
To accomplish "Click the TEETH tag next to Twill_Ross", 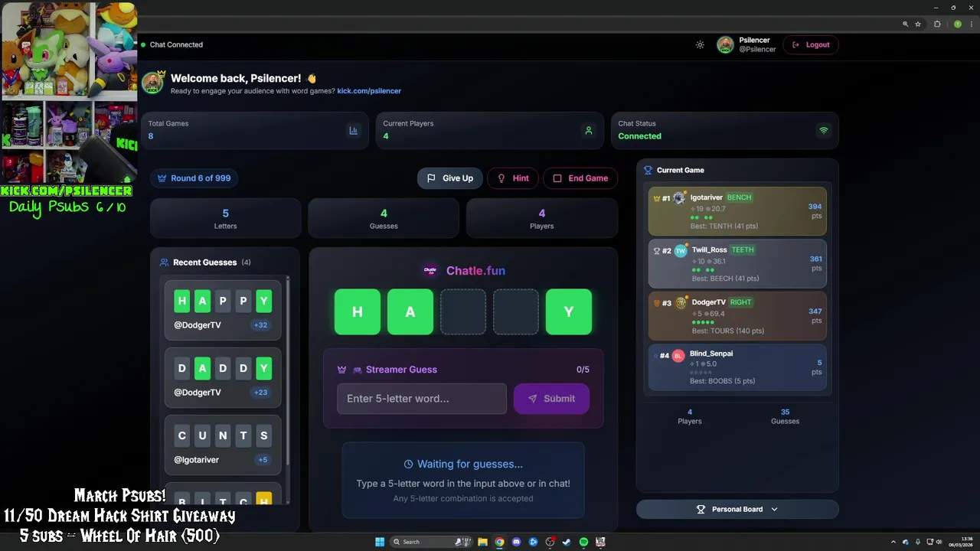I will [x=743, y=249].
